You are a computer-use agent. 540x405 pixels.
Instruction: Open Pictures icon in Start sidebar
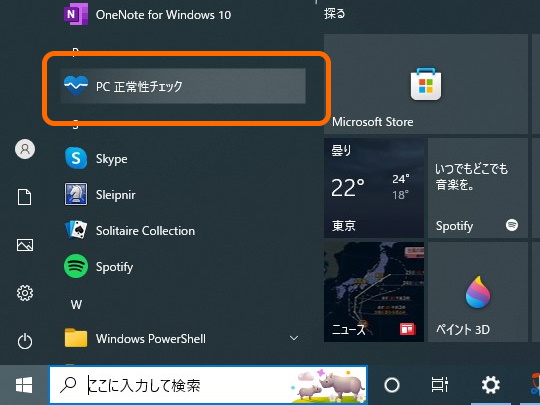pyautogui.click(x=25, y=245)
